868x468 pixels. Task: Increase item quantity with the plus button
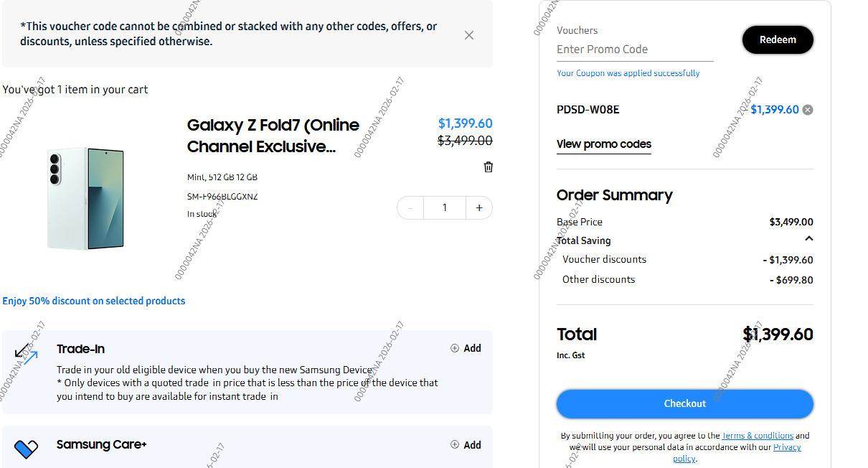tap(479, 208)
